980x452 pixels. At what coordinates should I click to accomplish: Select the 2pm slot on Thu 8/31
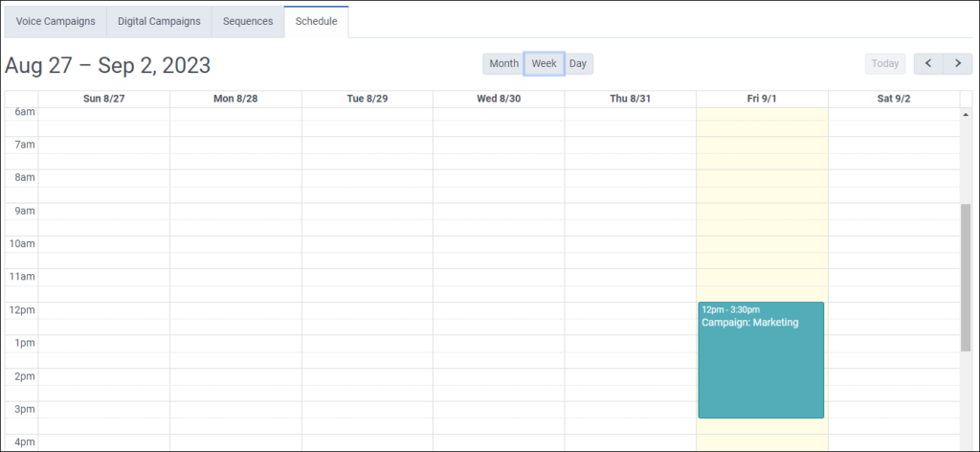[630, 376]
